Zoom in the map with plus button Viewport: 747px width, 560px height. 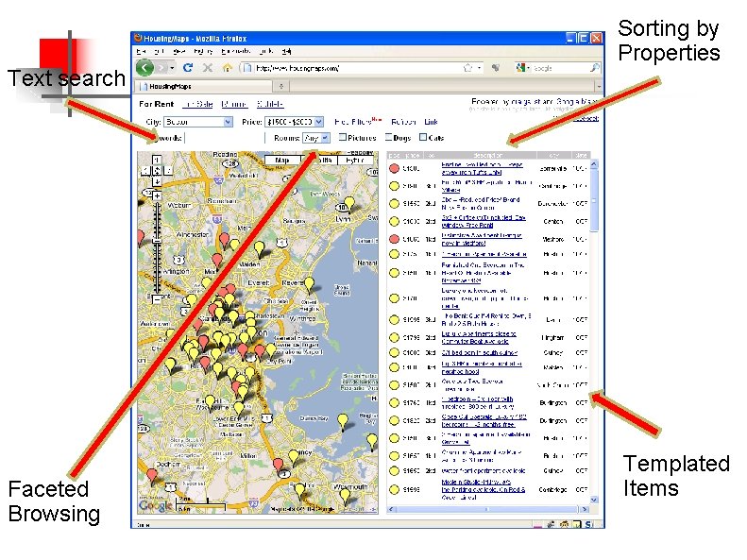click(157, 195)
